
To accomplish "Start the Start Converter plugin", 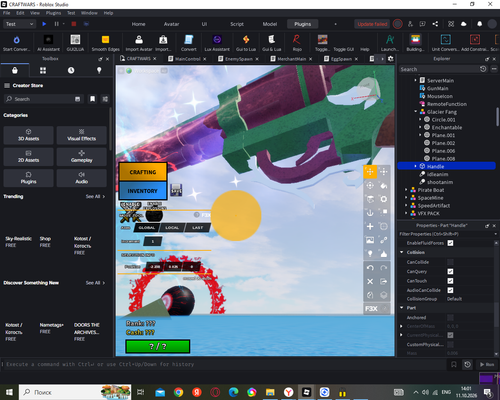I will click(16, 43).
